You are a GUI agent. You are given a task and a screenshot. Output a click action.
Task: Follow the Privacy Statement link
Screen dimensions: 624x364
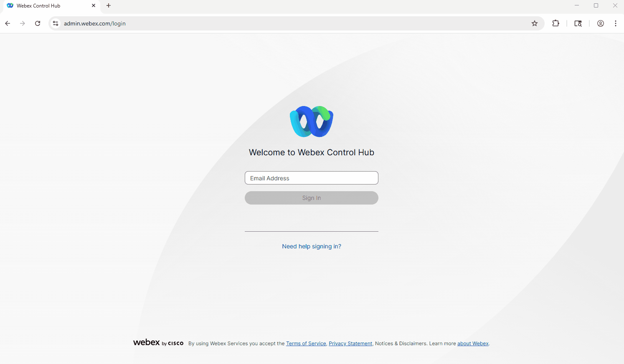[x=350, y=344]
